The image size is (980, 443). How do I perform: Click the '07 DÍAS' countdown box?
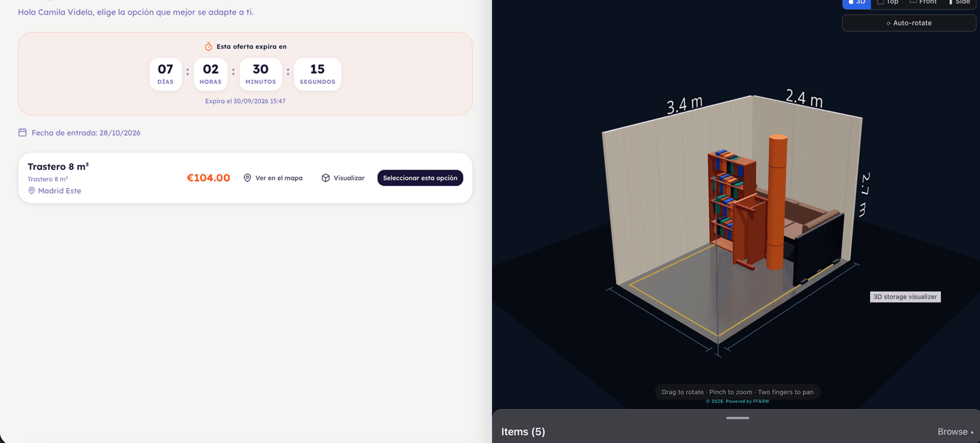pos(165,74)
